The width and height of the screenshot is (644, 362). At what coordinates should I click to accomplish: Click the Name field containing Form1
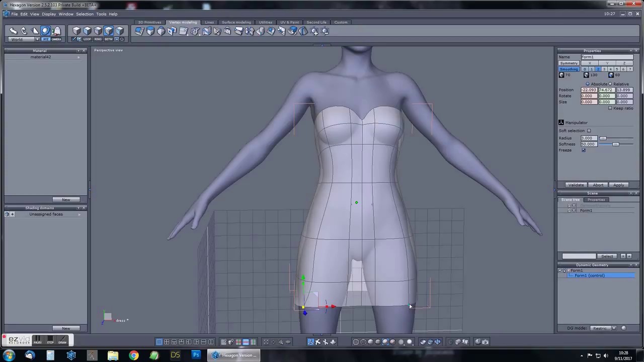tap(607, 57)
